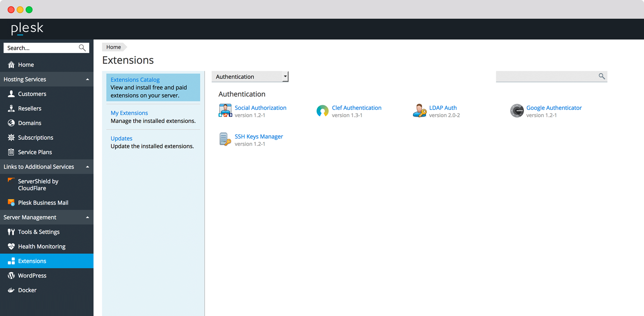Click the Google Authenticator extension icon
Image resolution: width=644 pixels, height=316 pixels.
coord(517,111)
